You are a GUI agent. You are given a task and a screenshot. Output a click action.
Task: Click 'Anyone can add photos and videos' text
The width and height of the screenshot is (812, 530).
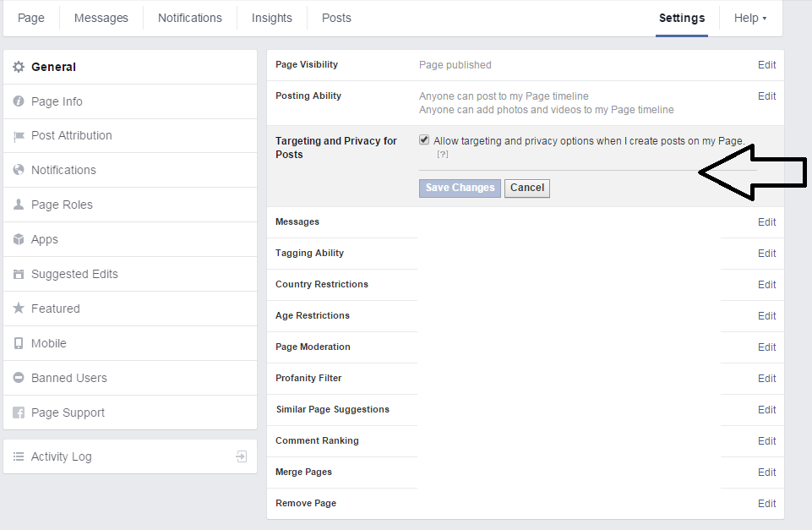pyautogui.click(x=547, y=110)
